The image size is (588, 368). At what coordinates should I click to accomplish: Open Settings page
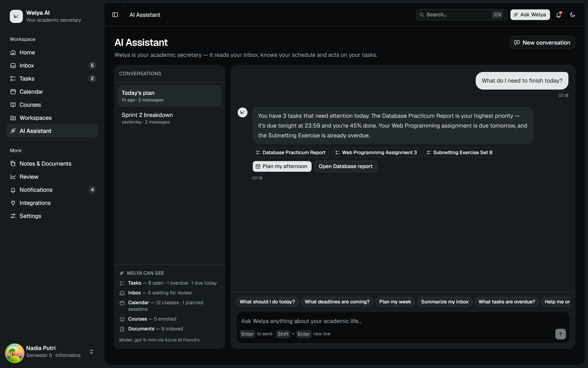(x=52, y=216)
